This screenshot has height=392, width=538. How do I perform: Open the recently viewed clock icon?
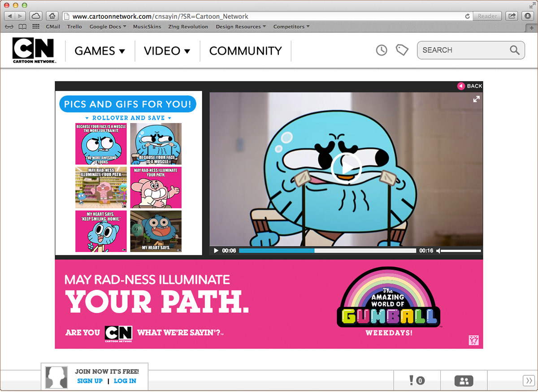tap(382, 50)
